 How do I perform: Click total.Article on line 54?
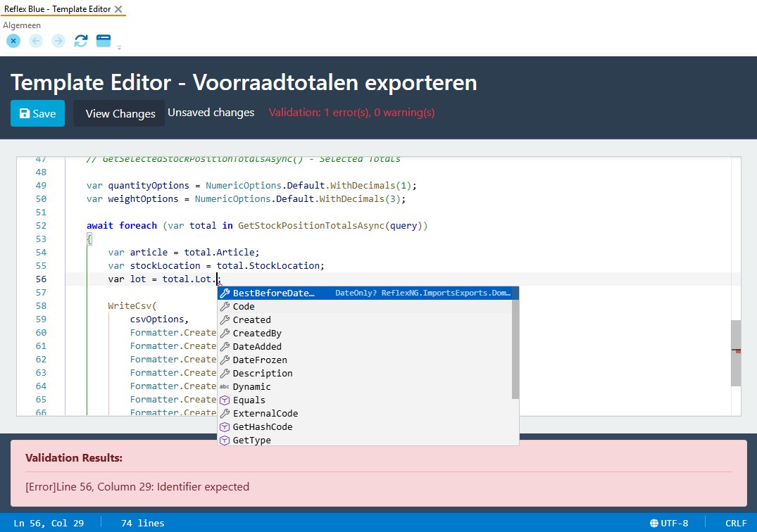222,252
